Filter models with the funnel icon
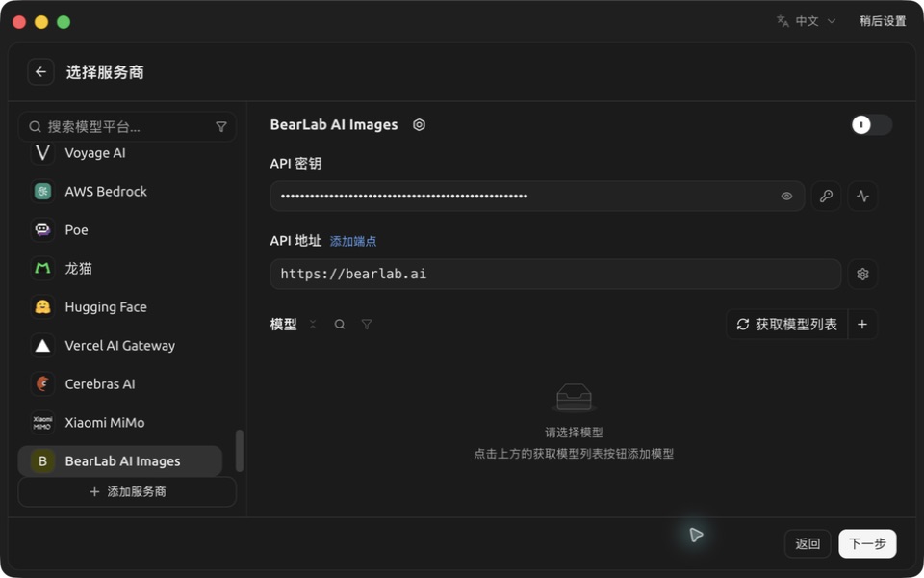Image resolution: width=924 pixels, height=578 pixels. (367, 325)
